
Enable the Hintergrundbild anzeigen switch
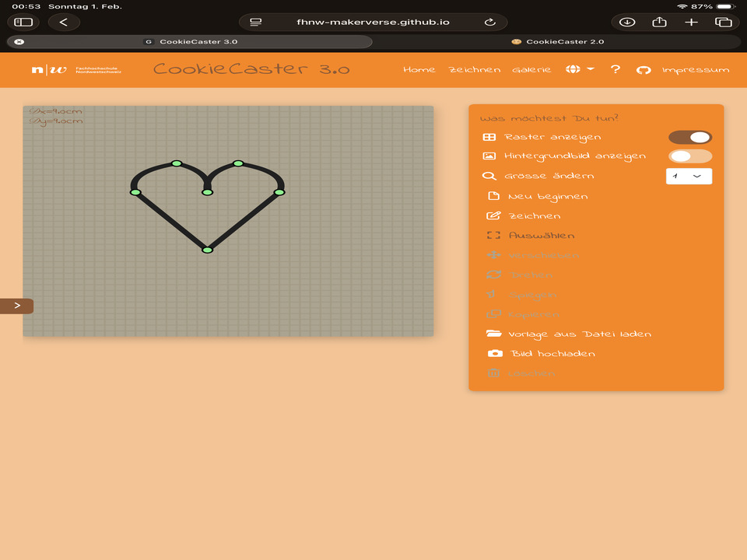point(690,156)
